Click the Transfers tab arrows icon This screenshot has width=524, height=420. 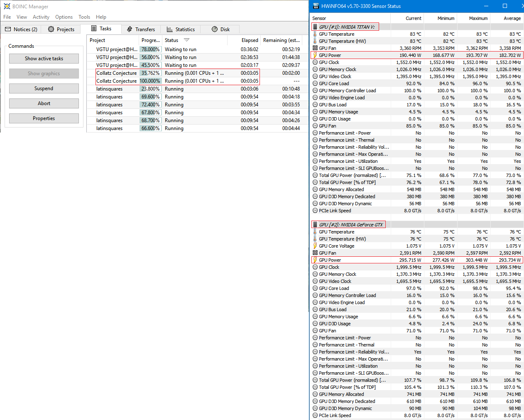tap(130, 29)
